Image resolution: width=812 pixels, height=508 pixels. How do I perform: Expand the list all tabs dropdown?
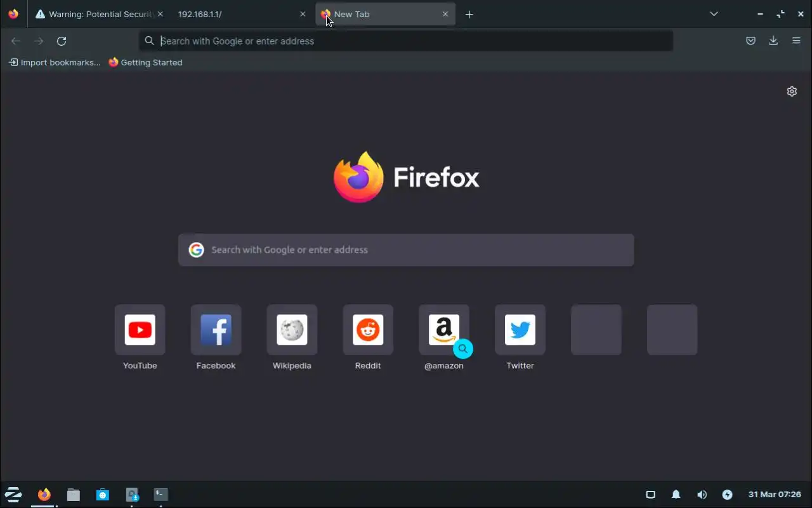tap(714, 14)
